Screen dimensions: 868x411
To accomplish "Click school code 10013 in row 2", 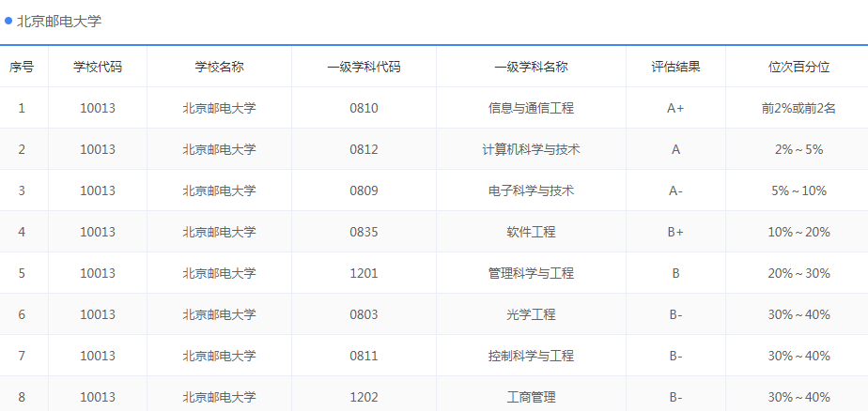I will 98,149.
